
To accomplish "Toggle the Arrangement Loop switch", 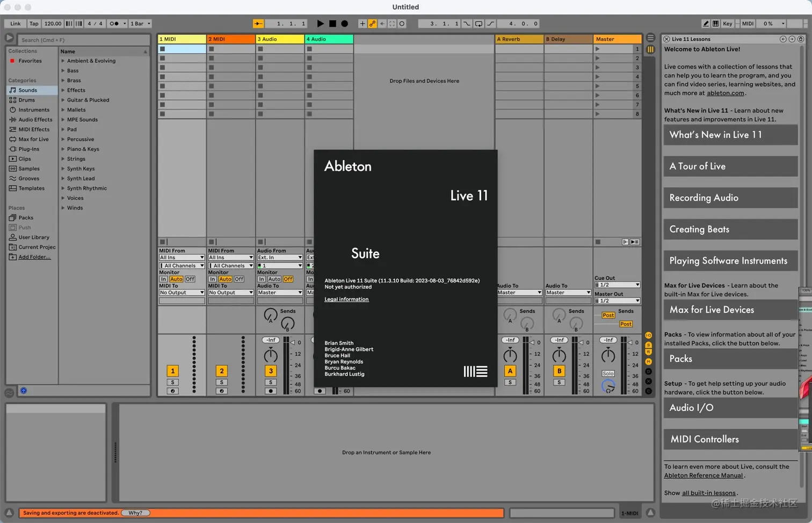I will [x=479, y=24].
